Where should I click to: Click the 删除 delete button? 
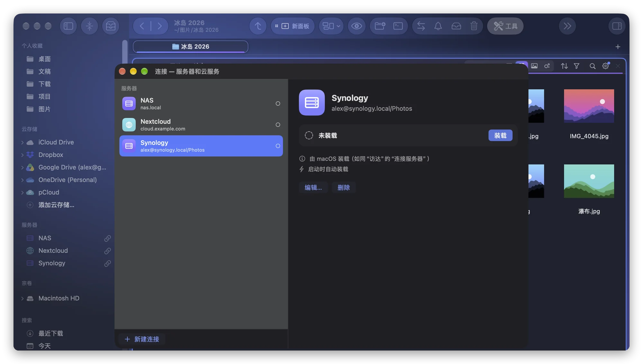coord(344,187)
